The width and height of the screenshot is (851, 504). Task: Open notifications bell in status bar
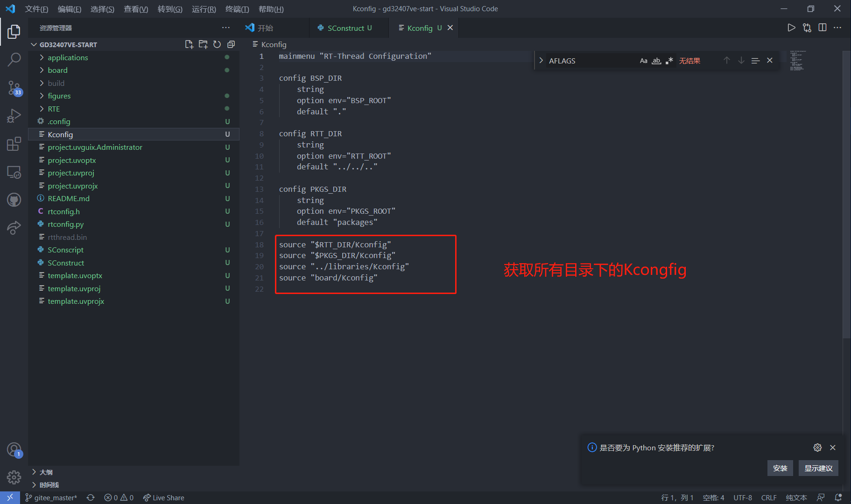[x=838, y=497]
